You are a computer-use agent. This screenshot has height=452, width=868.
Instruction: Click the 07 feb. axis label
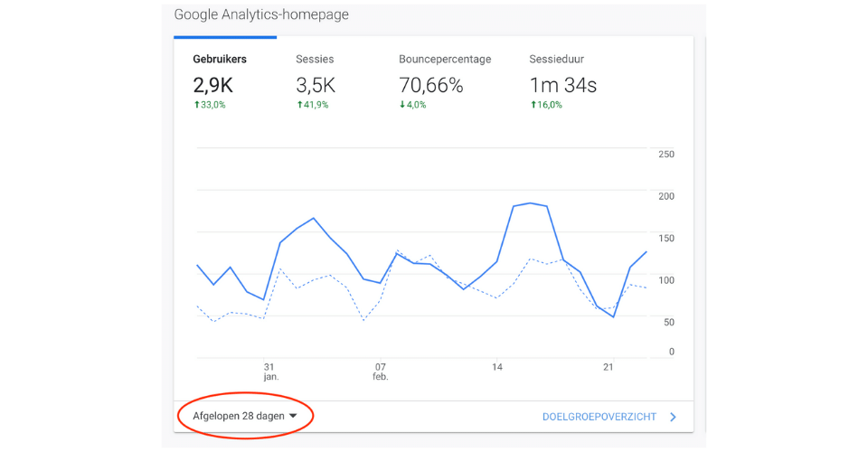click(x=381, y=372)
